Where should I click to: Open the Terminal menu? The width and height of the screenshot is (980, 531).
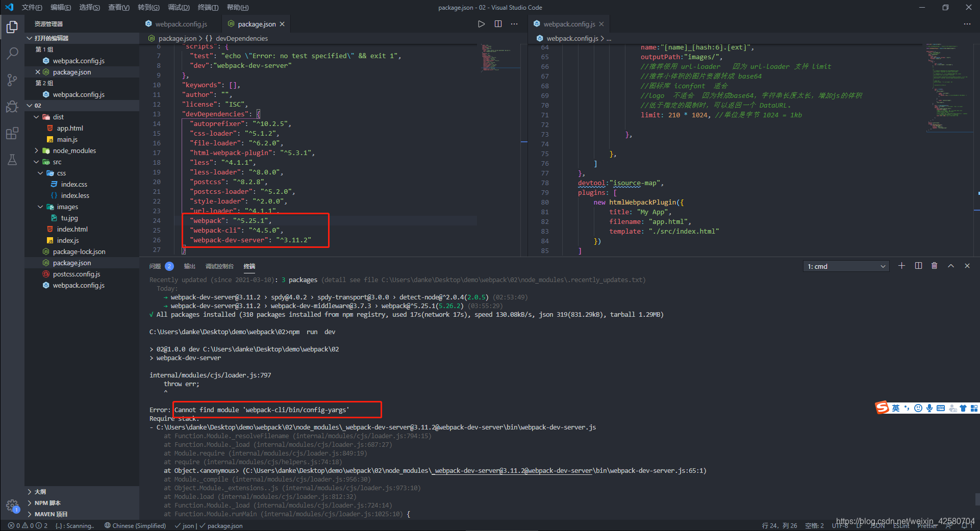pyautogui.click(x=208, y=7)
